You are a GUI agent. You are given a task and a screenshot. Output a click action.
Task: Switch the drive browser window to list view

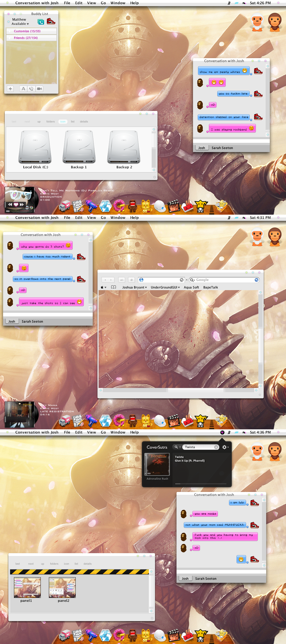pyautogui.click(x=73, y=122)
